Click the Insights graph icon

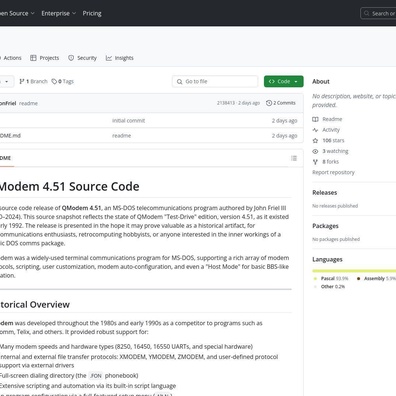point(109,58)
